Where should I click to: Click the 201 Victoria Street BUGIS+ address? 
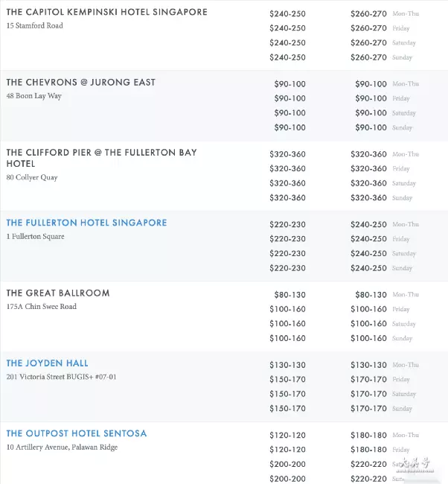click(62, 377)
